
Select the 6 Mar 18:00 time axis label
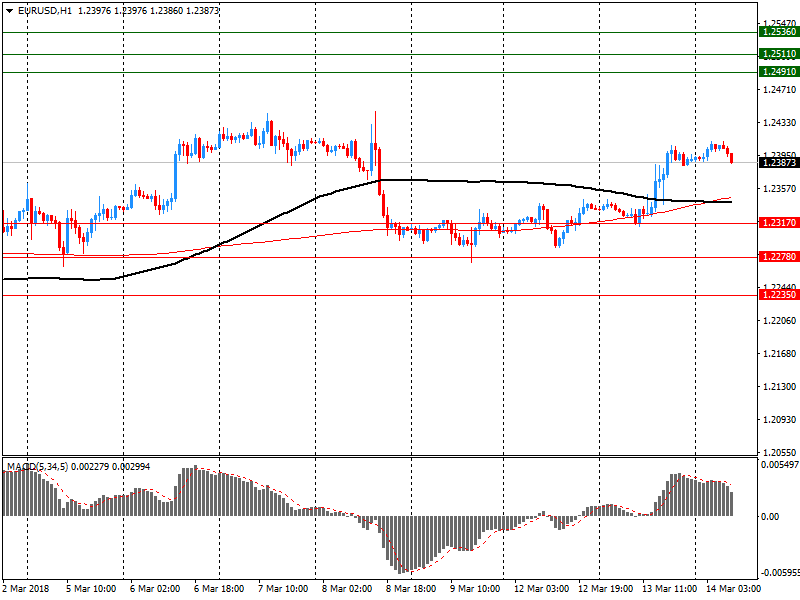[x=219, y=589]
